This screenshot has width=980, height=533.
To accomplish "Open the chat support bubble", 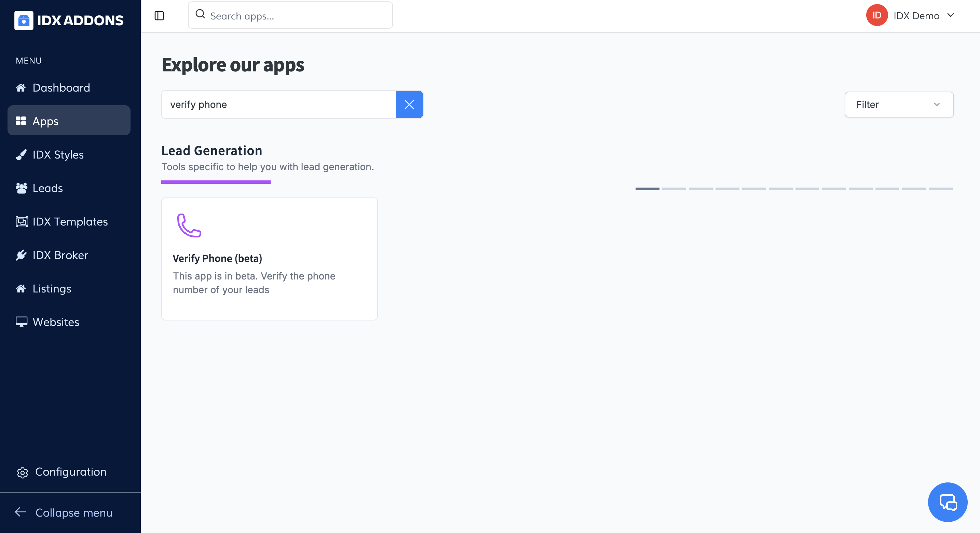I will [x=947, y=502].
